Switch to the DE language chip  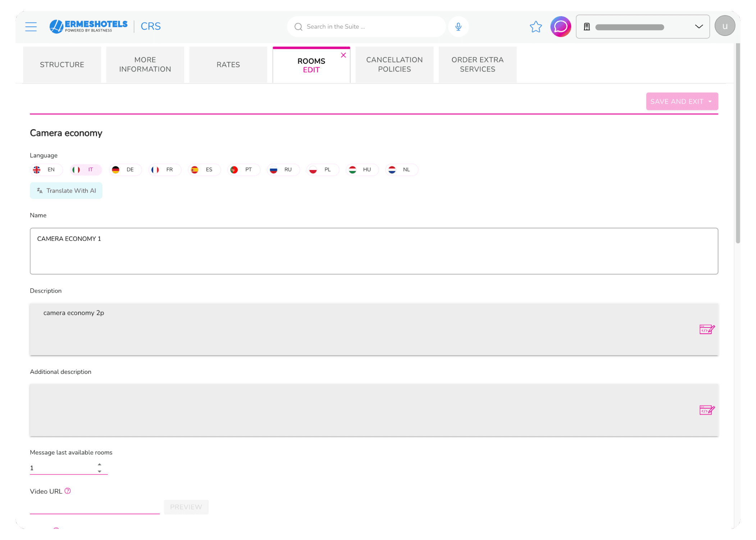point(125,170)
